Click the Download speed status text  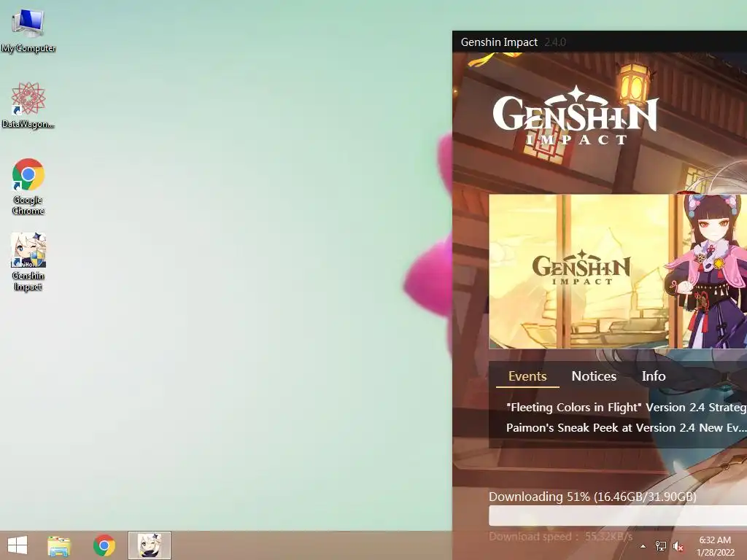click(x=561, y=537)
